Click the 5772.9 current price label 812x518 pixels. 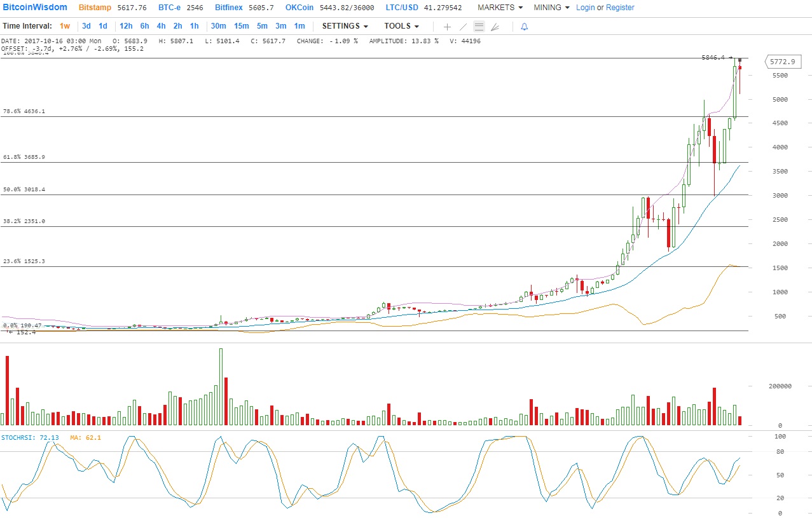coord(782,62)
